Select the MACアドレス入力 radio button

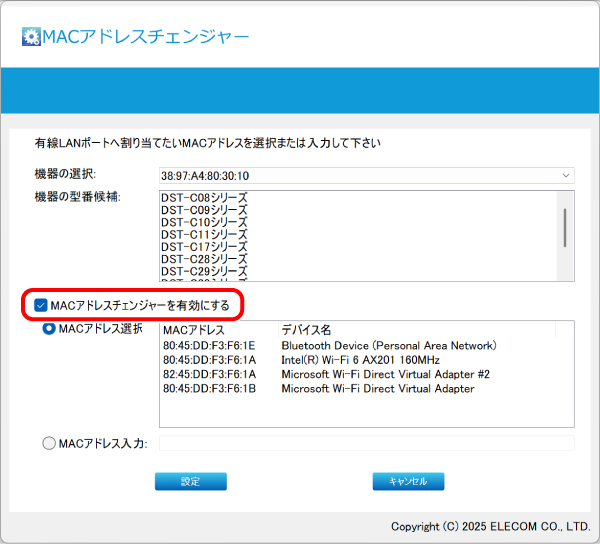49,443
